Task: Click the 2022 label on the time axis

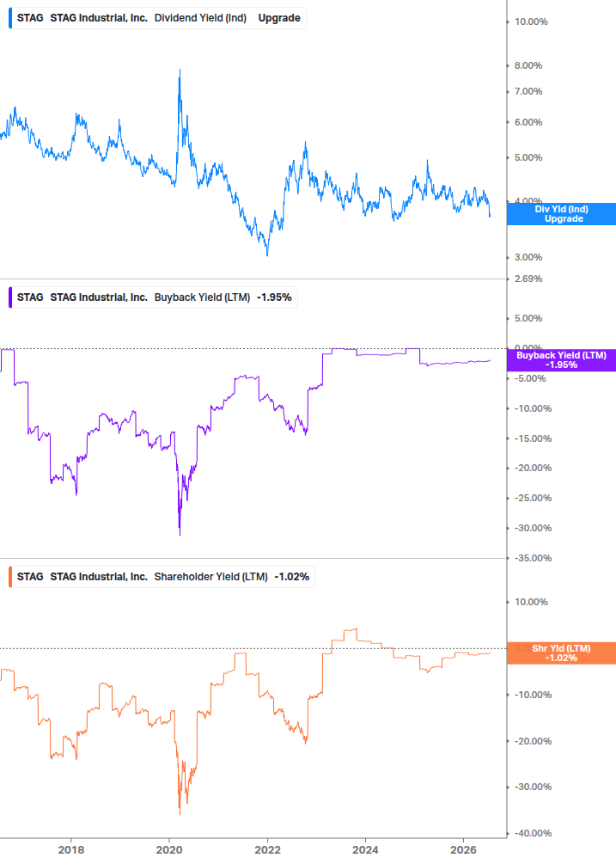Action: click(x=267, y=850)
